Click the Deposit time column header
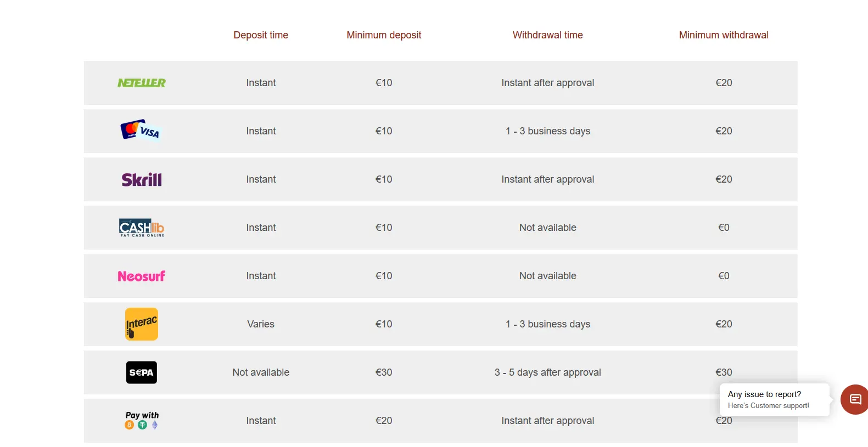The width and height of the screenshot is (868, 447). pyautogui.click(x=261, y=35)
